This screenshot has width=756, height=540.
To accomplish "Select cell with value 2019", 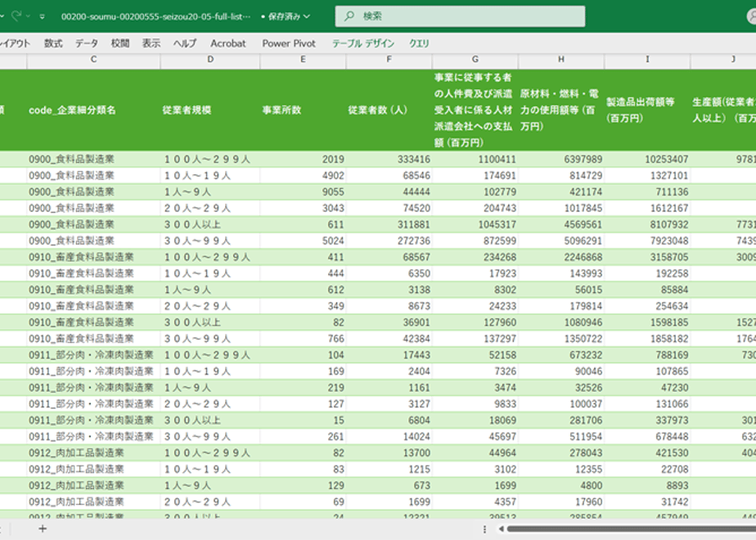I will pyautogui.click(x=303, y=159).
